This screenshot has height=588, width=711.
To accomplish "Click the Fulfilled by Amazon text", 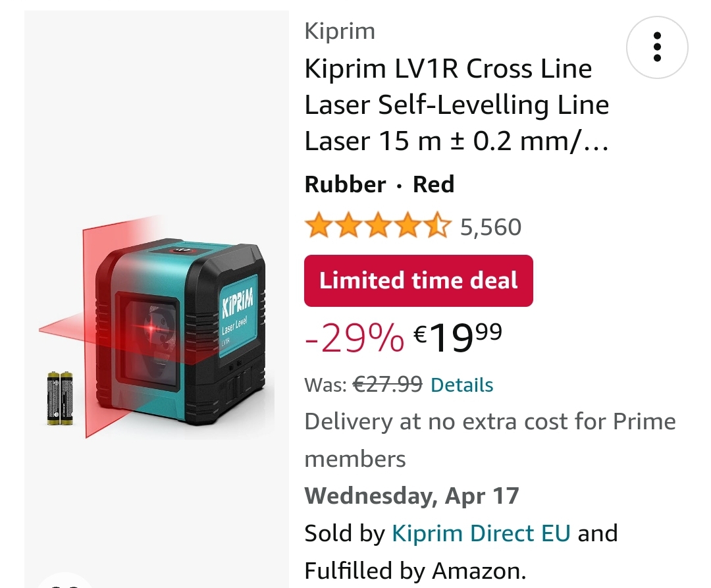I will (x=415, y=570).
